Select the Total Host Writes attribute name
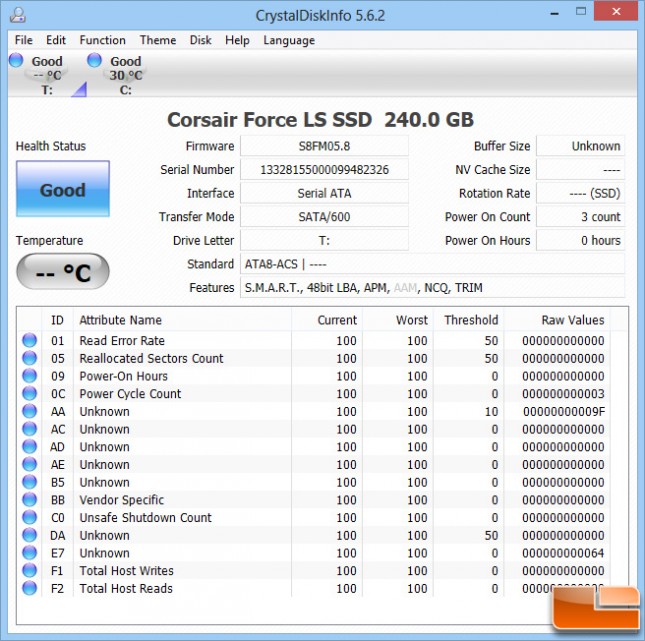The height and width of the screenshot is (641, 645). coord(126,571)
